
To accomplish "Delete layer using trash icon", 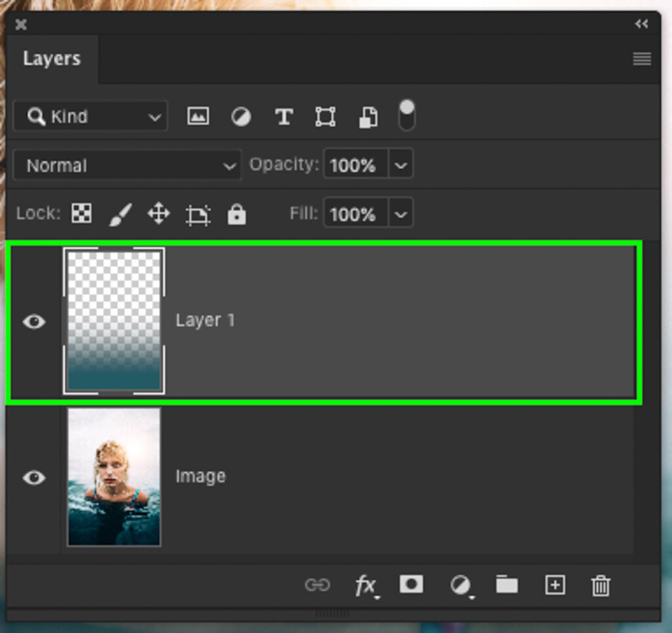I will point(601,584).
